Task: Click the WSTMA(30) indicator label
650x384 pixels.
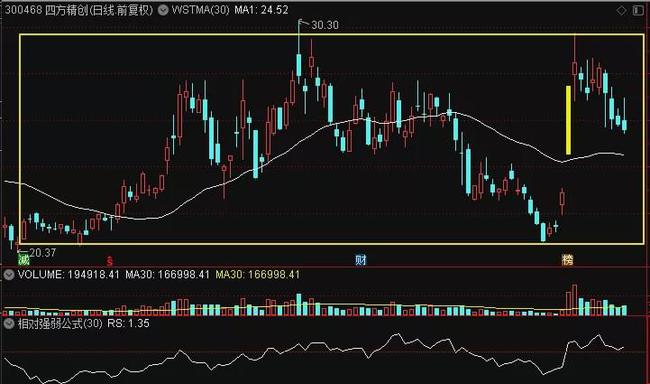Action: [x=200, y=10]
